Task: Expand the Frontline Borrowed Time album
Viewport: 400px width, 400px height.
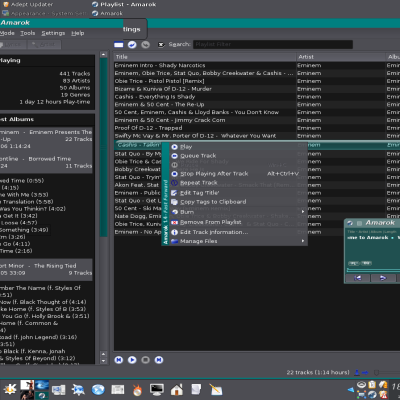Action: click(x=46, y=162)
